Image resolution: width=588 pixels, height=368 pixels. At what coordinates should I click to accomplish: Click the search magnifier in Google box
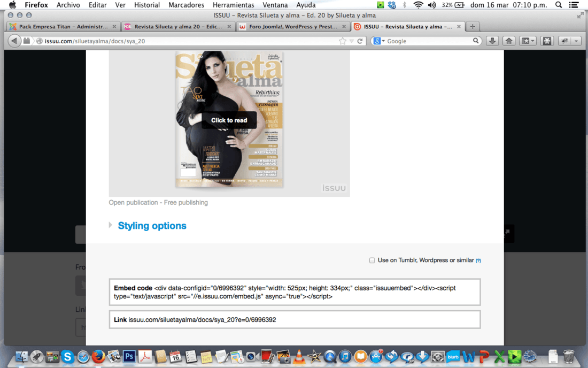[x=476, y=41]
